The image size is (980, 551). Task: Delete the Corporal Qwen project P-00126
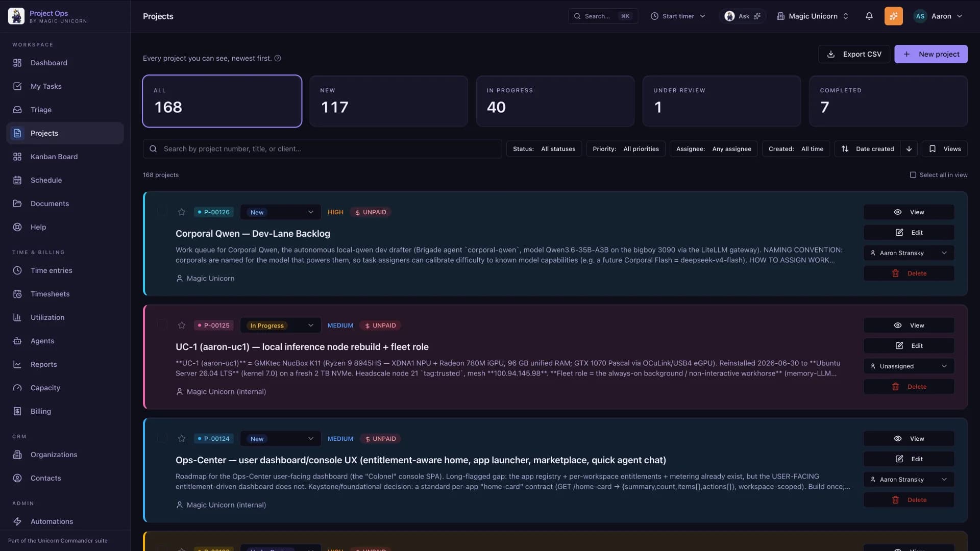tap(909, 273)
